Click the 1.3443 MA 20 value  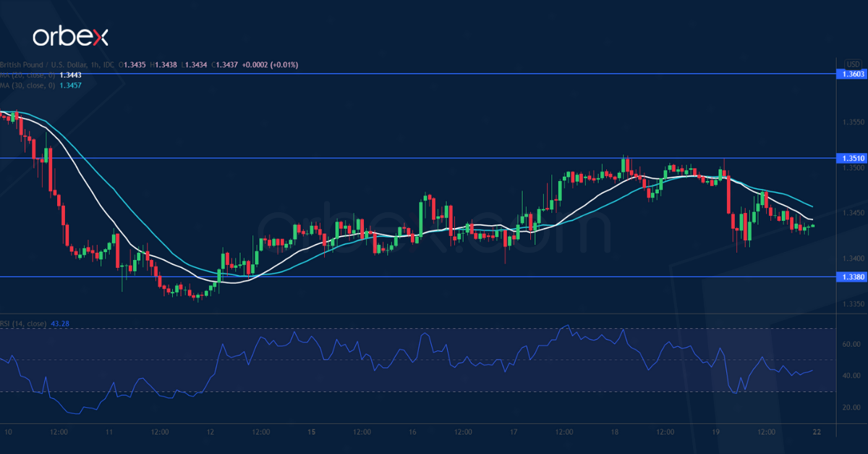[70, 75]
